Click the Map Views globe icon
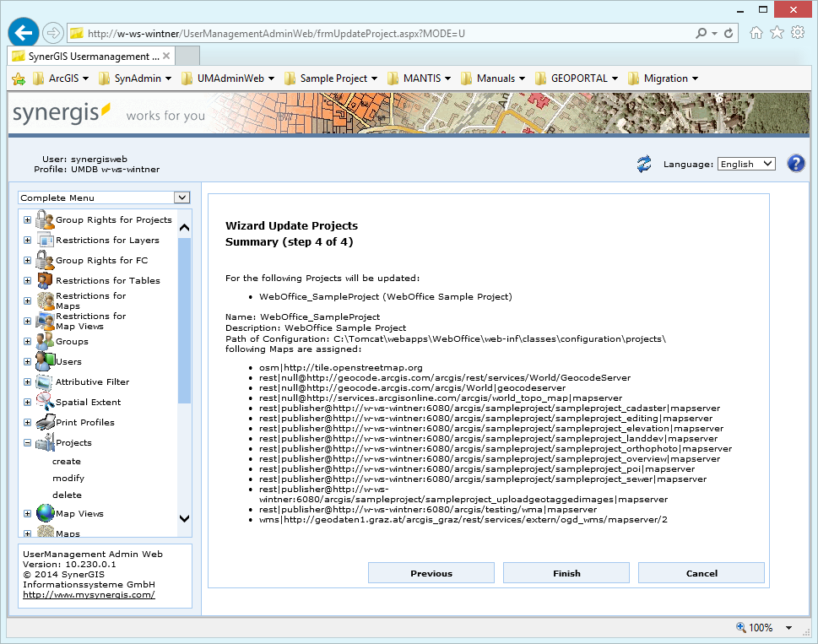Screen dimensions: 818x644 pyautogui.click(x=45, y=513)
